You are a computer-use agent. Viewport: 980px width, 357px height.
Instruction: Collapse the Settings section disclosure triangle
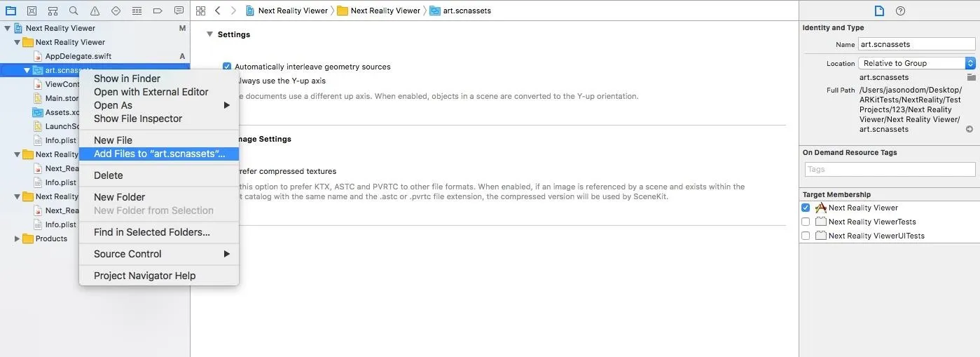click(209, 34)
